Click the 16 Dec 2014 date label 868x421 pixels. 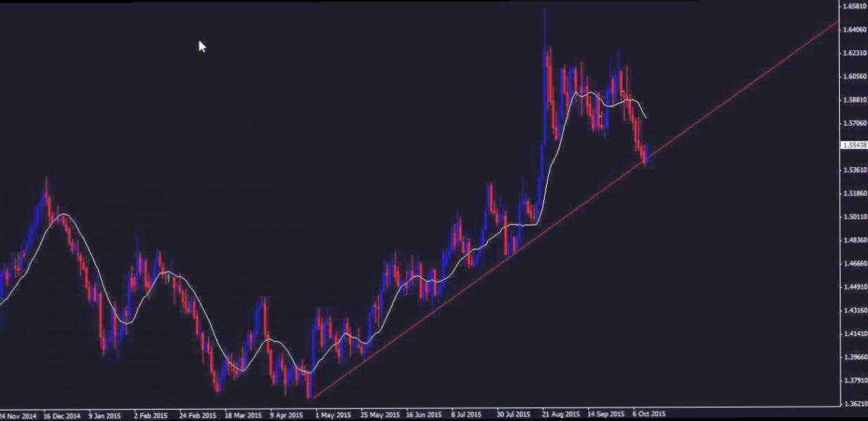point(62,415)
